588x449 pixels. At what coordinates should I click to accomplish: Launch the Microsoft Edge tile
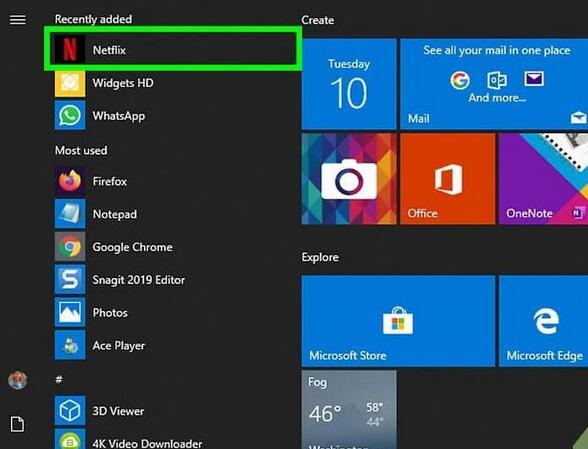click(x=543, y=321)
